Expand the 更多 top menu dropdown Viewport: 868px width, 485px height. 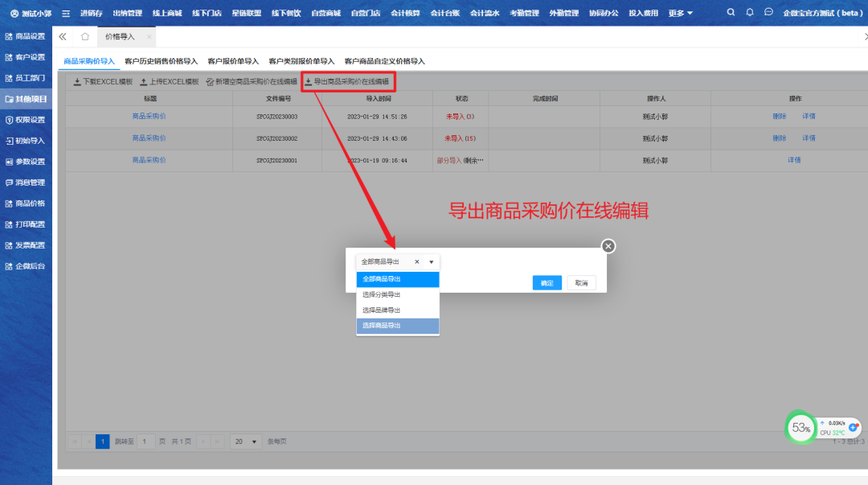[x=680, y=13]
